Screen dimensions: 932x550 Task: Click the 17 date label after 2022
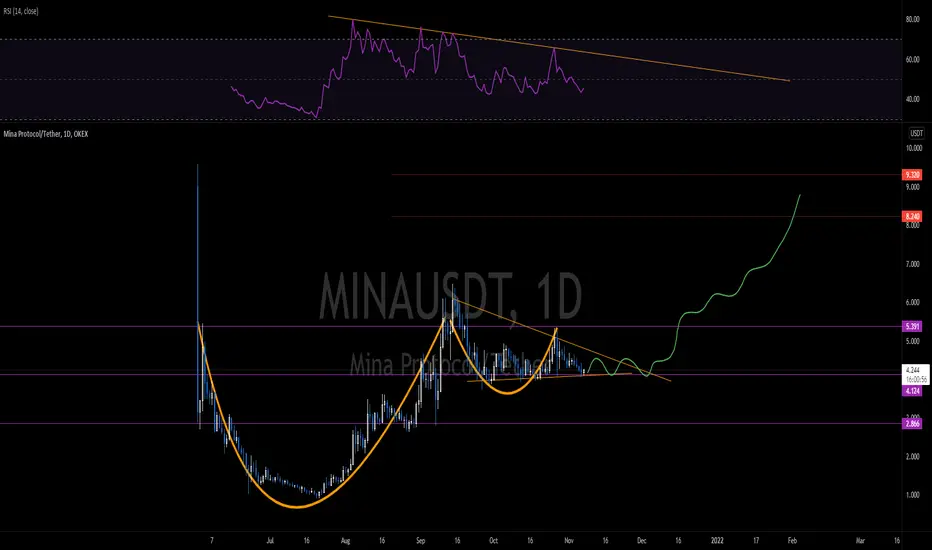(x=756, y=540)
